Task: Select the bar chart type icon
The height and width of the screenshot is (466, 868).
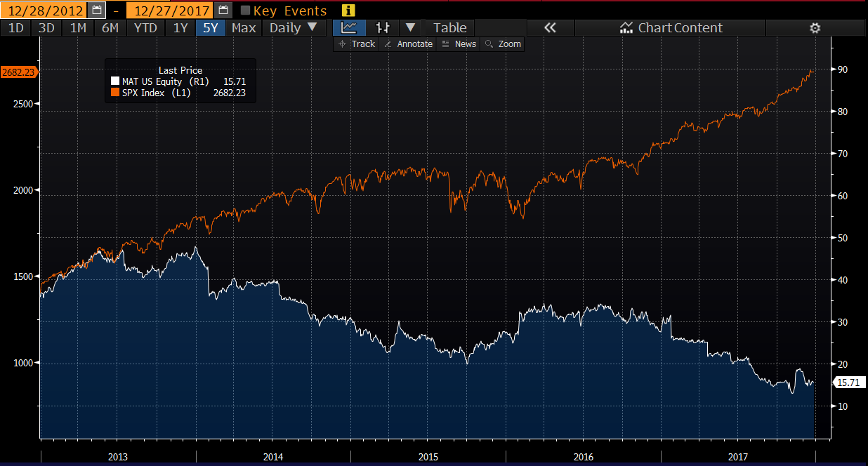Action: (x=383, y=28)
